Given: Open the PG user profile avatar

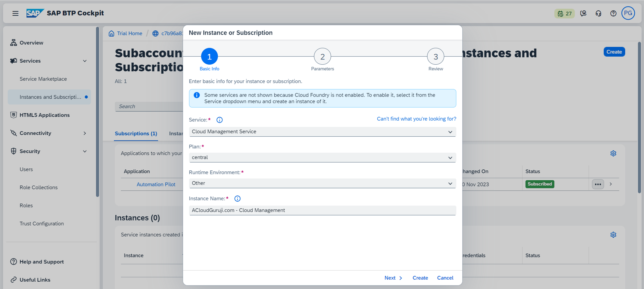Looking at the screenshot, I should (x=628, y=13).
